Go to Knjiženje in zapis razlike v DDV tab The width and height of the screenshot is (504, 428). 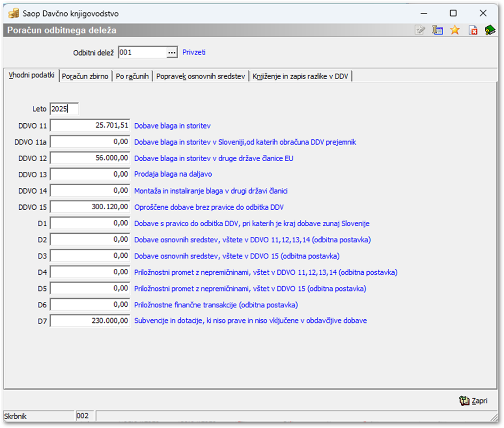point(300,76)
